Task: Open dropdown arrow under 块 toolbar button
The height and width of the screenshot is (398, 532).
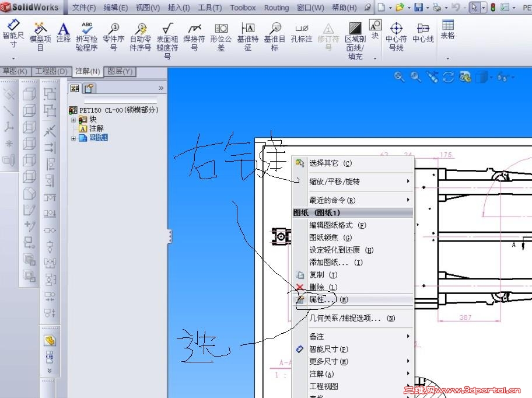Action: coord(375,58)
